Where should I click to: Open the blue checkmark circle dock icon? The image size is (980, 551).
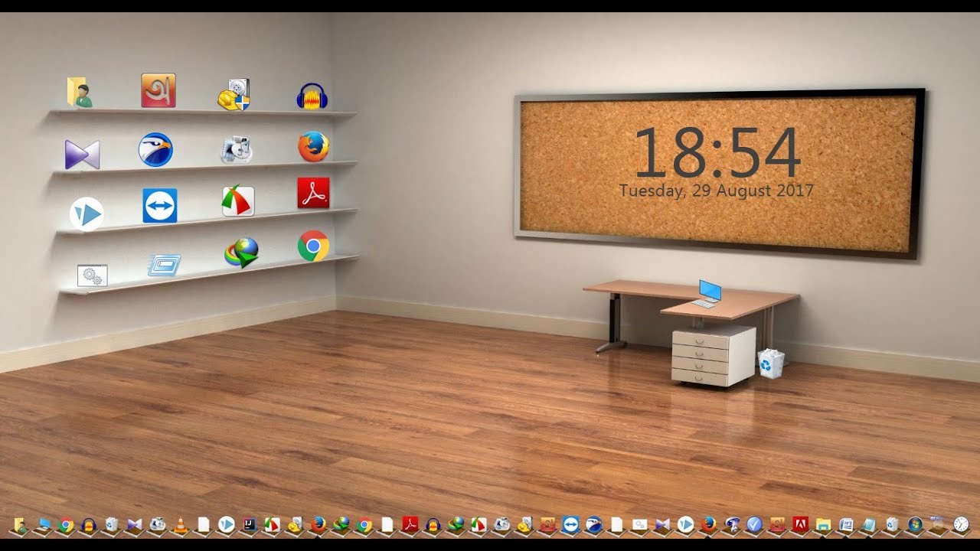click(754, 524)
